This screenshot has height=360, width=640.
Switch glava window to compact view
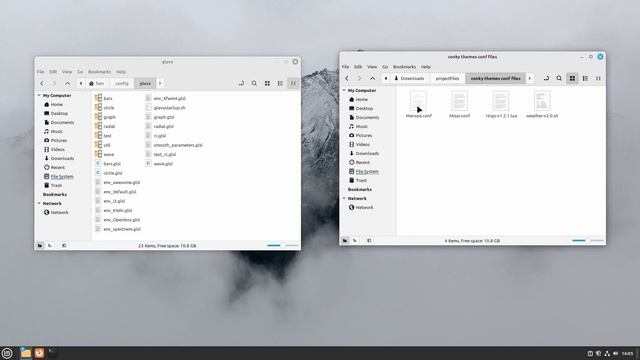coord(293,83)
